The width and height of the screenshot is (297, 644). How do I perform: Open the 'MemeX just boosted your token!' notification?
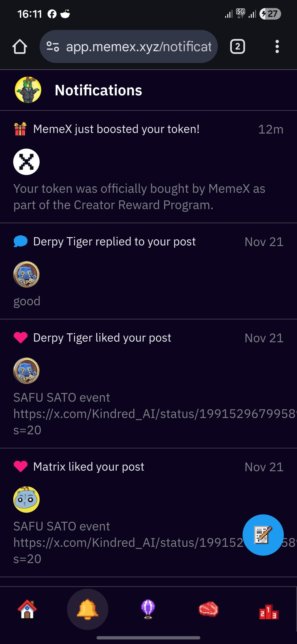click(x=116, y=129)
